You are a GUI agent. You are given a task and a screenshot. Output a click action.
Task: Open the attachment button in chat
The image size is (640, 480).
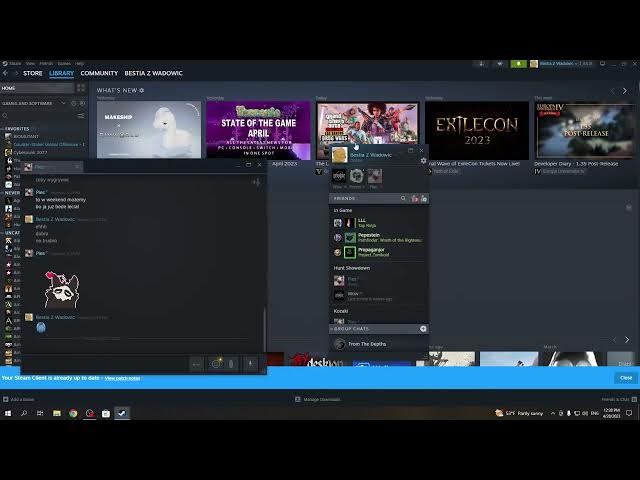click(x=231, y=364)
